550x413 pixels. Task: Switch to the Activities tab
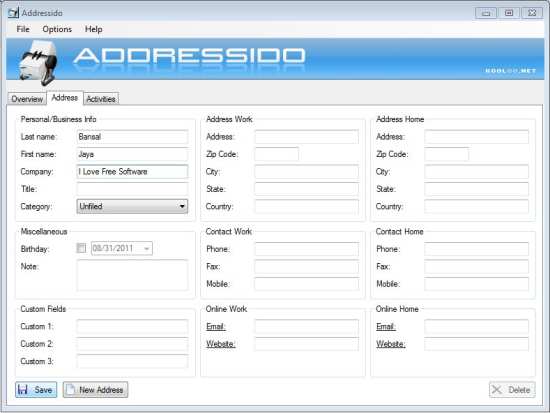pos(101,99)
